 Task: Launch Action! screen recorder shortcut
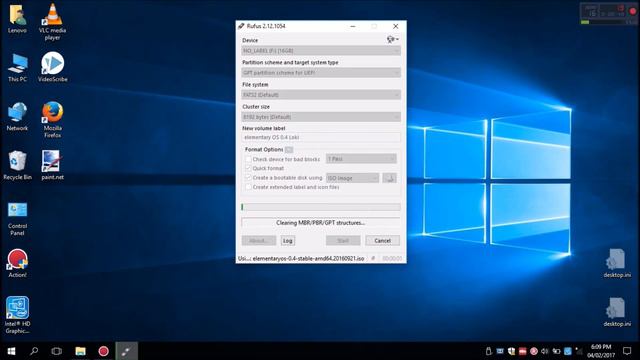click(17, 264)
